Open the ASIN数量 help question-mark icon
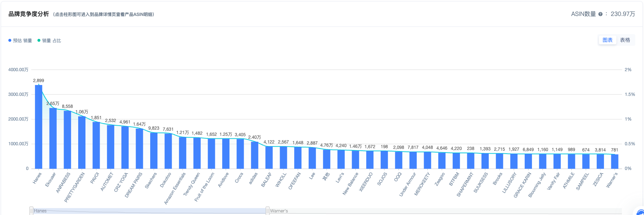 click(600, 14)
